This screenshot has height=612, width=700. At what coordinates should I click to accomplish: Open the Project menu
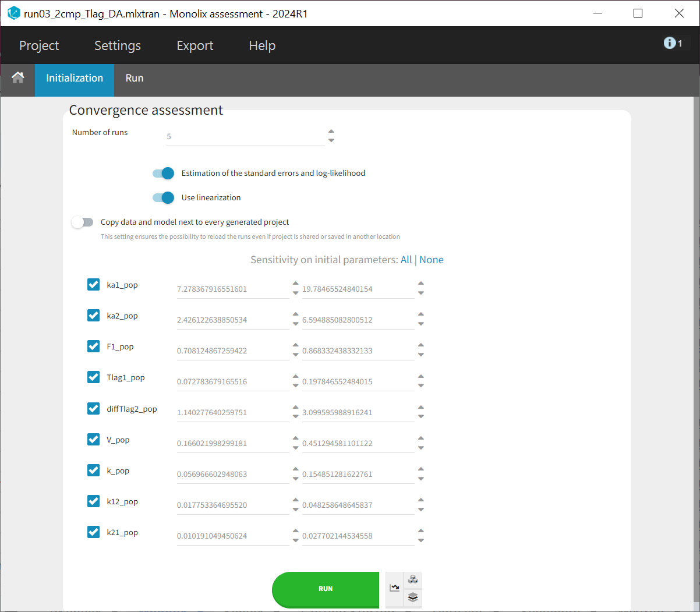(39, 45)
